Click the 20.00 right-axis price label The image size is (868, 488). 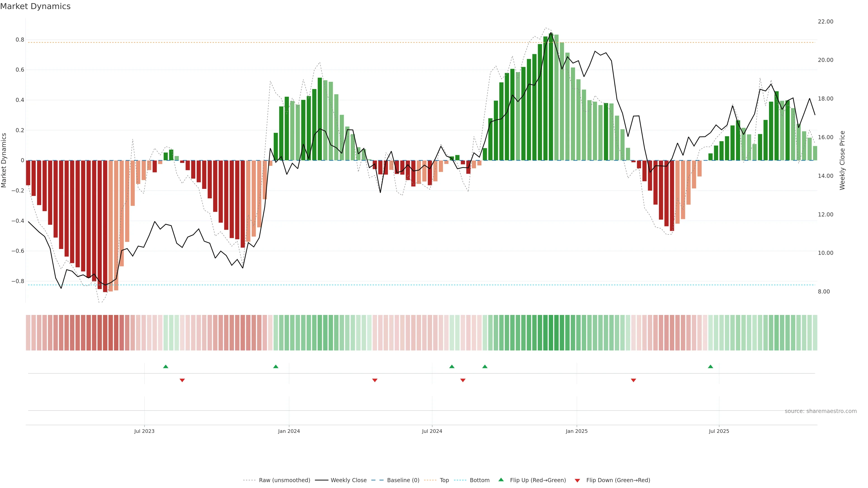click(825, 60)
